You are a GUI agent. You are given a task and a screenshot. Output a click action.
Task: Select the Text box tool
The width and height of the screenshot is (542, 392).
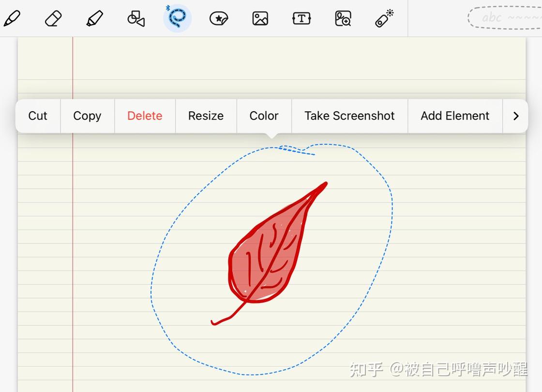pyautogui.click(x=301, y=18)
